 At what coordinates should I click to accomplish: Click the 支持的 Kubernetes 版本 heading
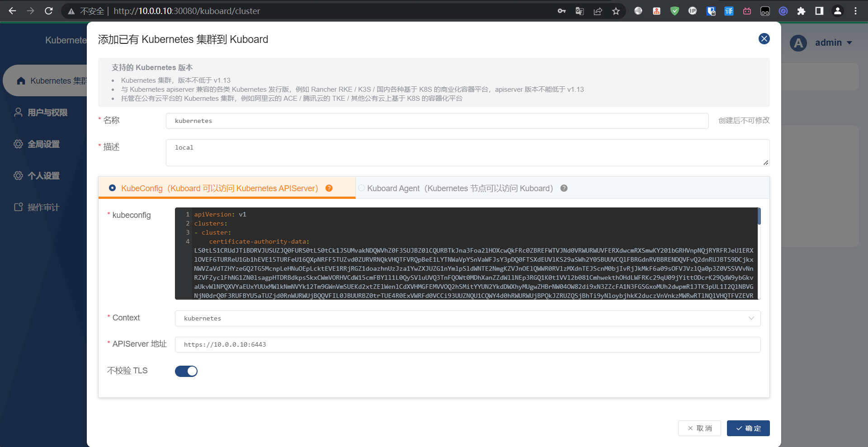152,67
